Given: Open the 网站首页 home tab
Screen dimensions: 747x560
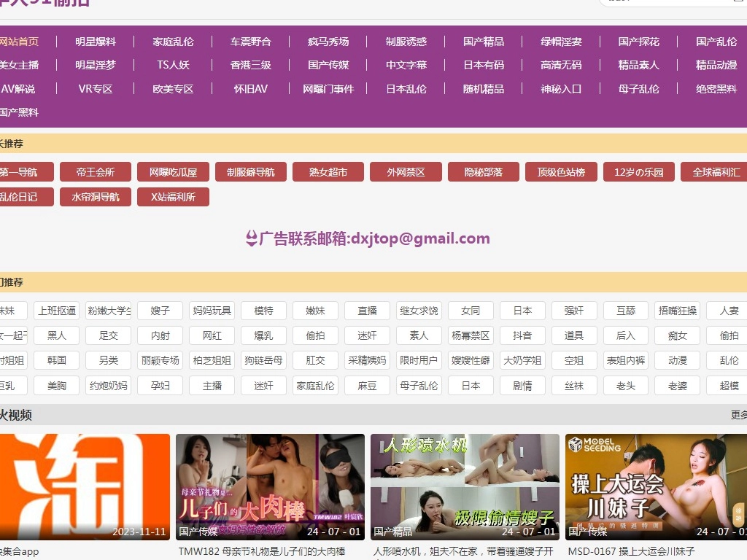Looking at the screenshot, I should click(19, 42).
